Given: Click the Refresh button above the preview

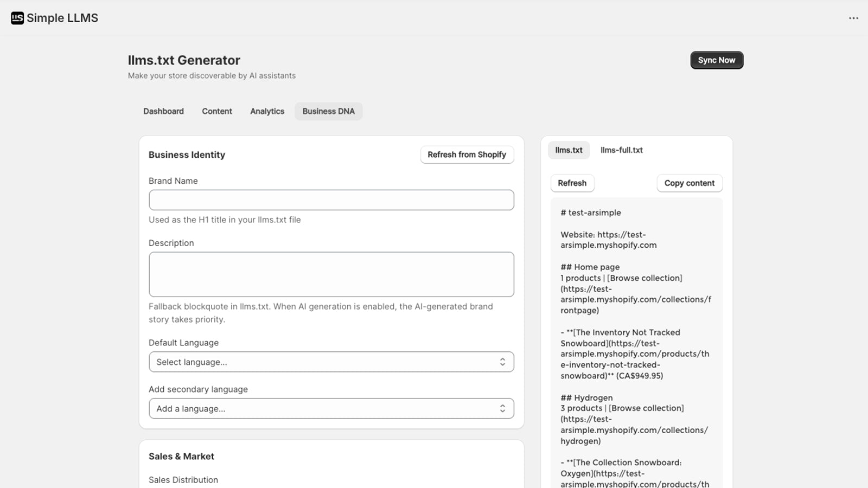Looking at the screenshot, I should tap(572, 183).
